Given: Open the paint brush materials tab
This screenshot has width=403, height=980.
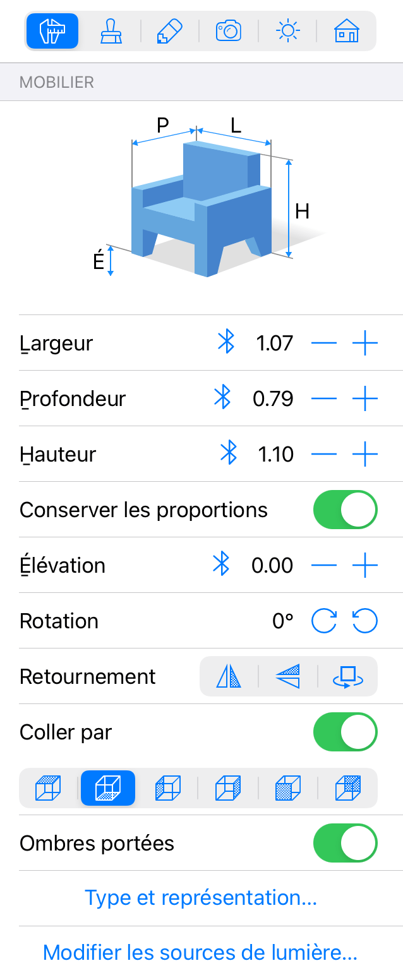Looking at the screenshot, I should click(x=111, y=30).
